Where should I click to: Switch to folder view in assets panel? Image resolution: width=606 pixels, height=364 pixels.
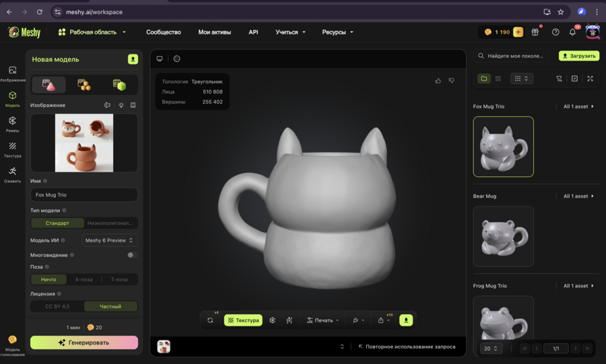(x=484, y=79)
